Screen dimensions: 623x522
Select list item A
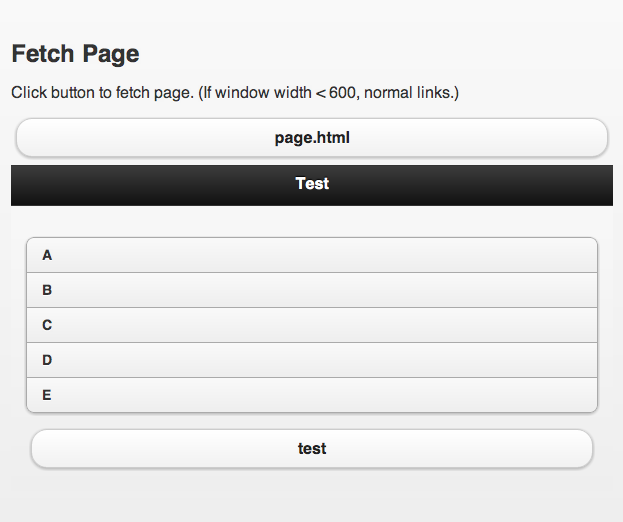312,255
